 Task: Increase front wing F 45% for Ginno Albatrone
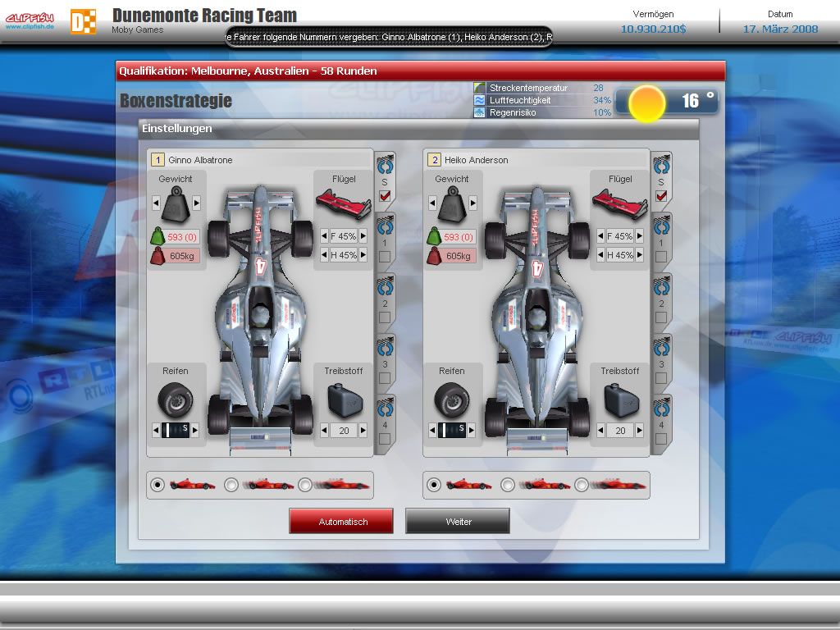point(363,236)
